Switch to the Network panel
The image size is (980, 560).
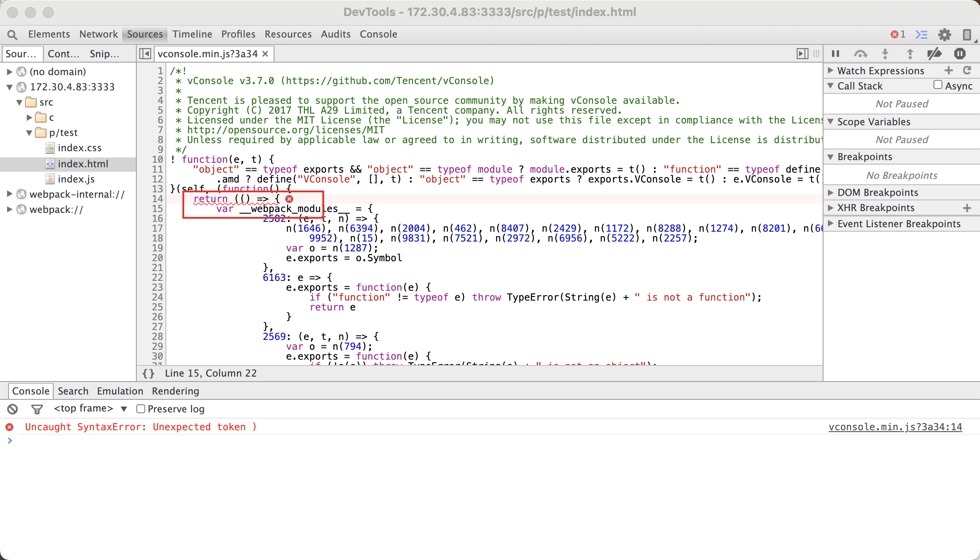point(98,34)
